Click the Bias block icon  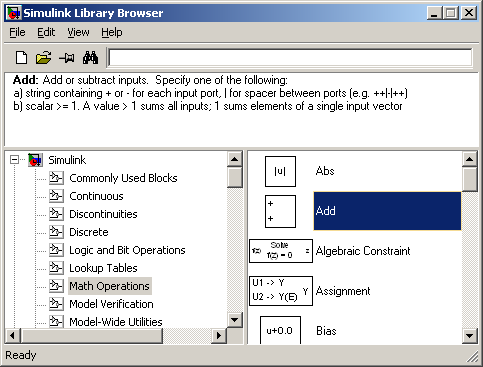click(280, 330)
